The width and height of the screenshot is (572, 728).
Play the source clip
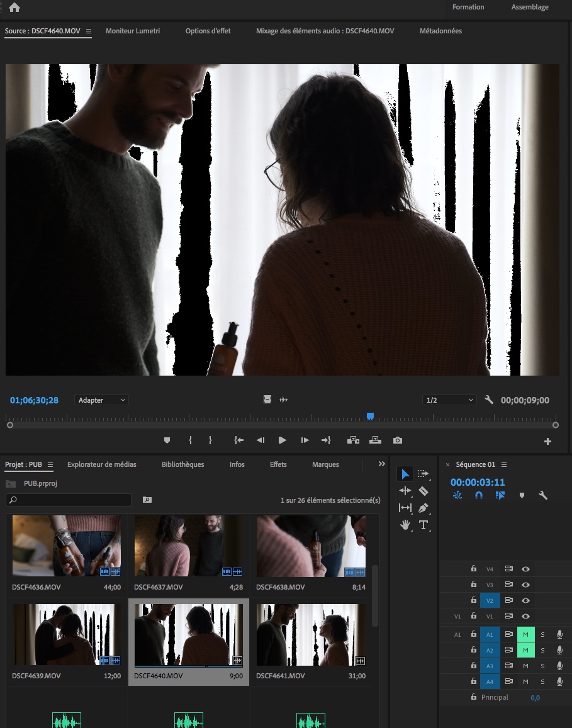click(x=283, y=440)
